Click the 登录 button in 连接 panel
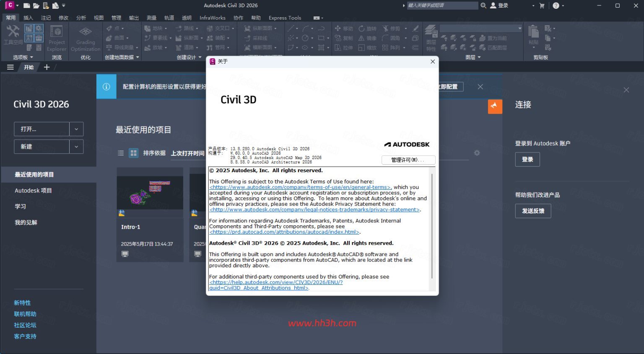This screenshot has width=644, height=354. (527, 159)
